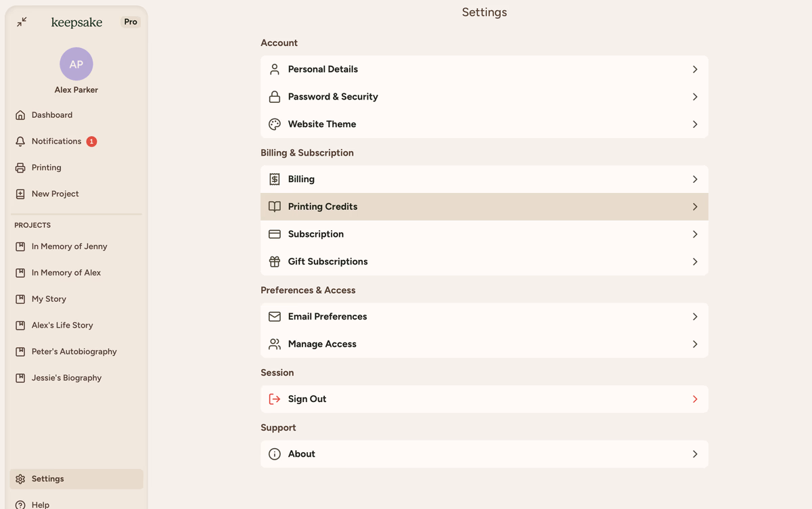Click the Website Theme palette icon
812x509 pixels.
tap(275, 125)
